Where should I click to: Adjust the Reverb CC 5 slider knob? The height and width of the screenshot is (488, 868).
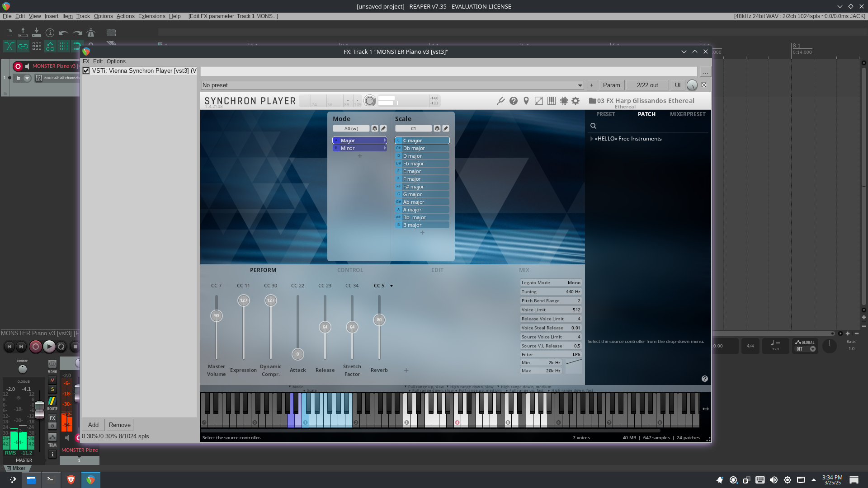click(x=379, y=320)
